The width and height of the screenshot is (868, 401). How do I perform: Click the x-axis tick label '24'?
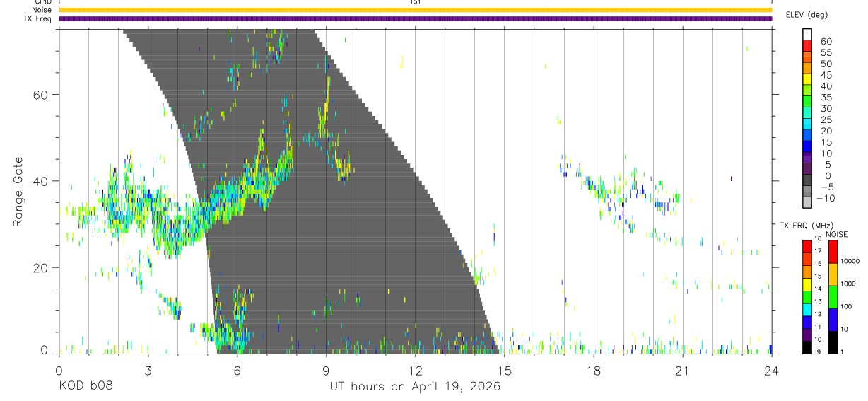pos(772,370)
